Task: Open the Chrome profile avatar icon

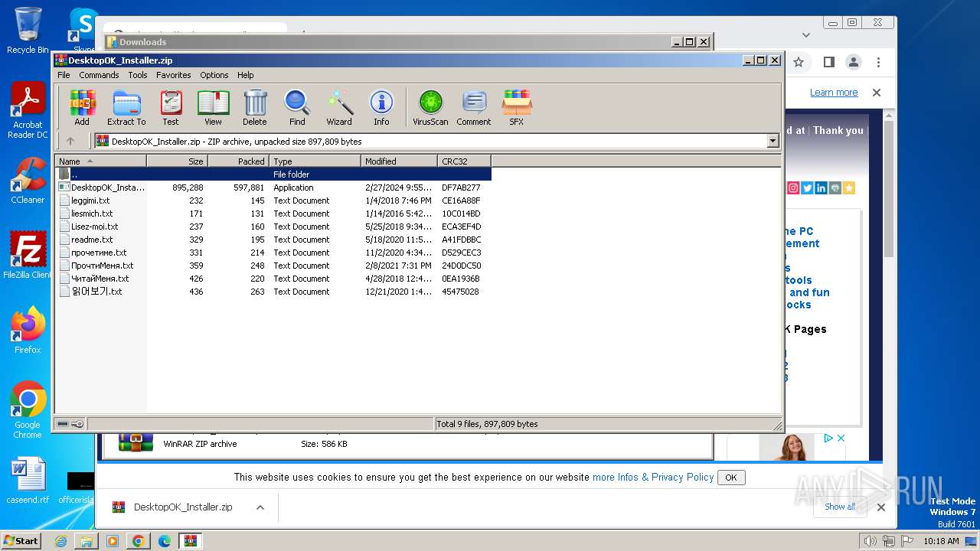Action: (x=854, y=62)
